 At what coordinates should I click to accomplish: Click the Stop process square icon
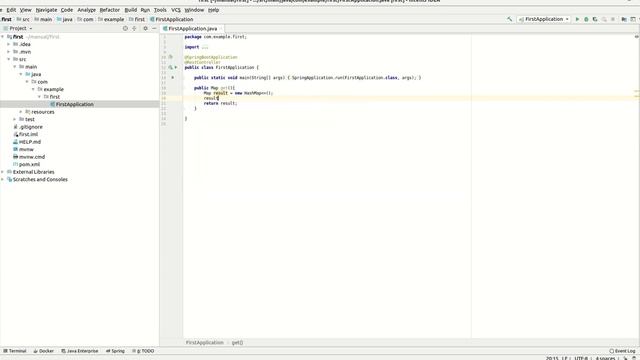[613, 19]
